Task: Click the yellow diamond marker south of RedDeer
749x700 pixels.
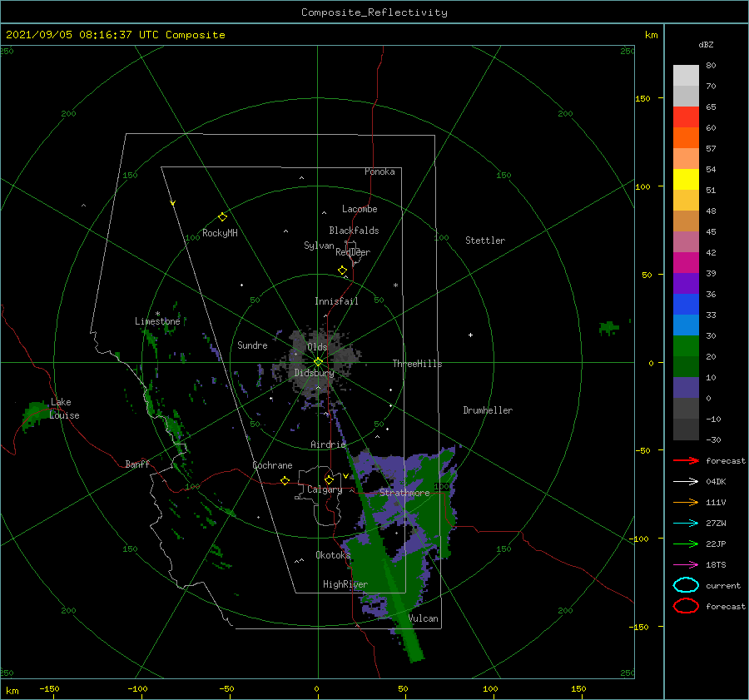Action: (x=342, y=271)
